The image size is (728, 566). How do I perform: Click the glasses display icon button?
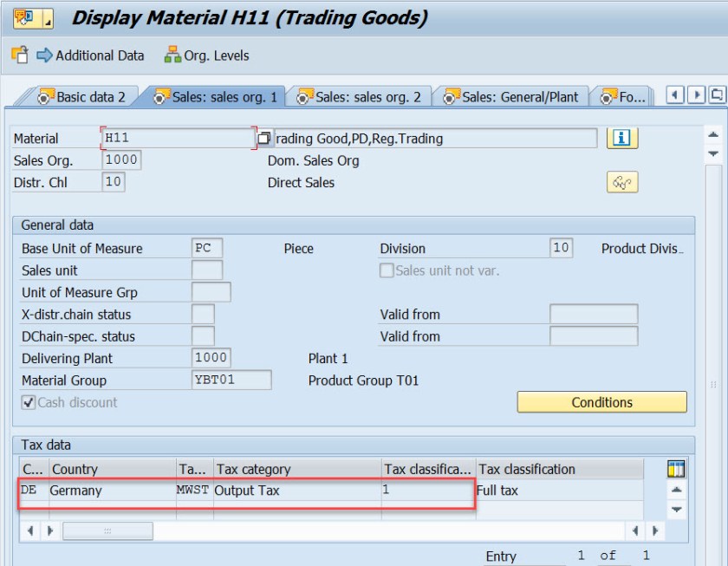(x=622, y=182)
